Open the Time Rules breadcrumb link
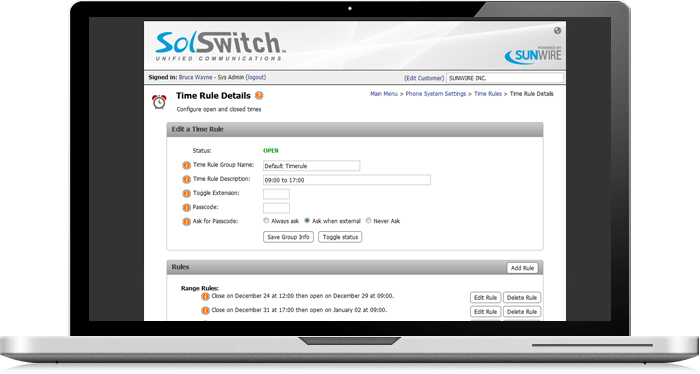 (x=488, y=94)
